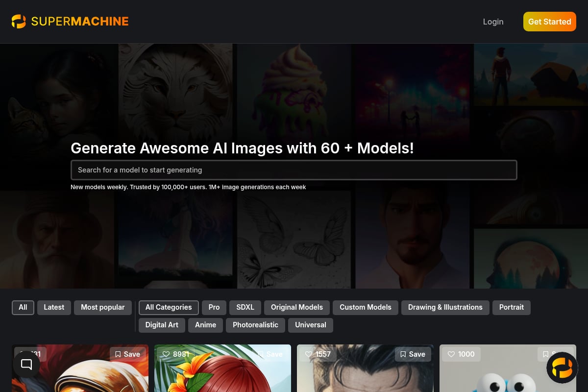Focus the model search field
This screenshot has height=392, width=588.
pos(294,170)
